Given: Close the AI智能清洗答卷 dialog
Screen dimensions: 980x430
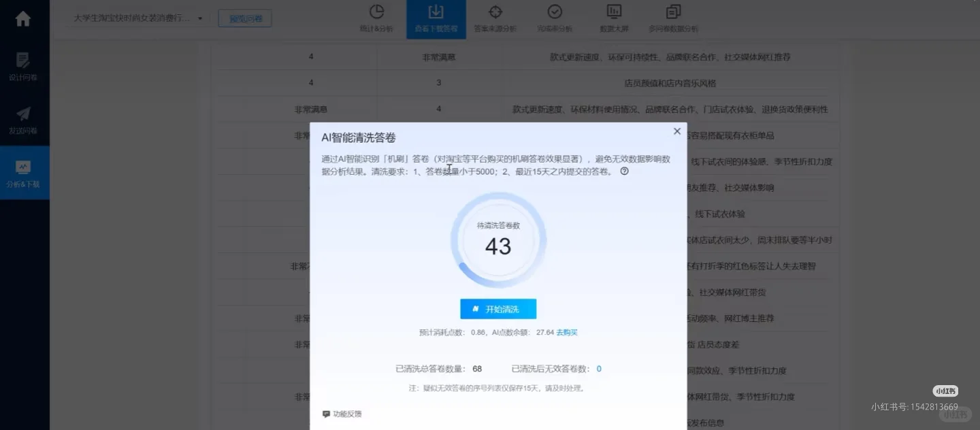Looking at the screenshot, I should [x=676, y=131].
